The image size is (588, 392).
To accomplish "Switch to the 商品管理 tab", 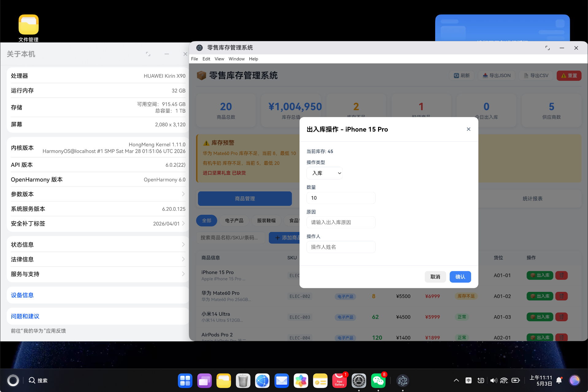I will point(245,198).
